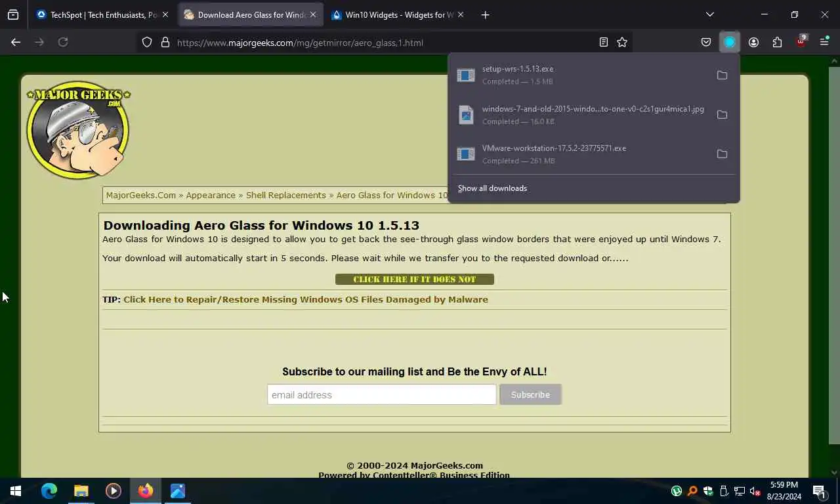Open the new tab plus button
Screen dimensions: 840x504
tap(485, 14)
